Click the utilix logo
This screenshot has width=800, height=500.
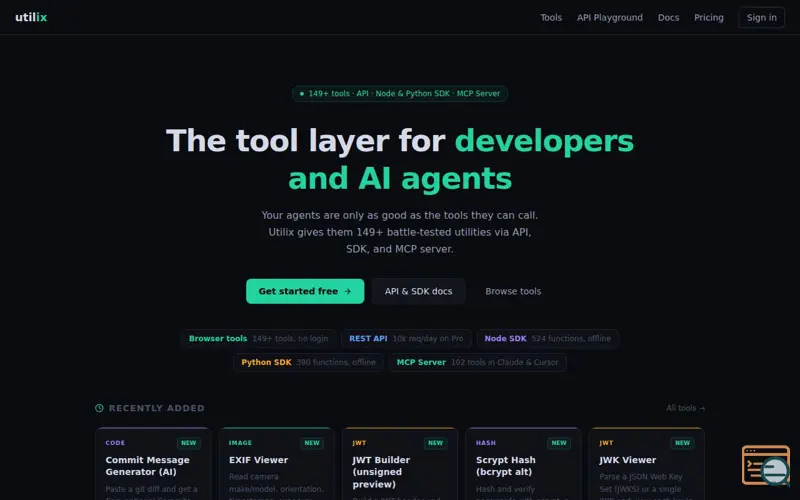point(31,17)
